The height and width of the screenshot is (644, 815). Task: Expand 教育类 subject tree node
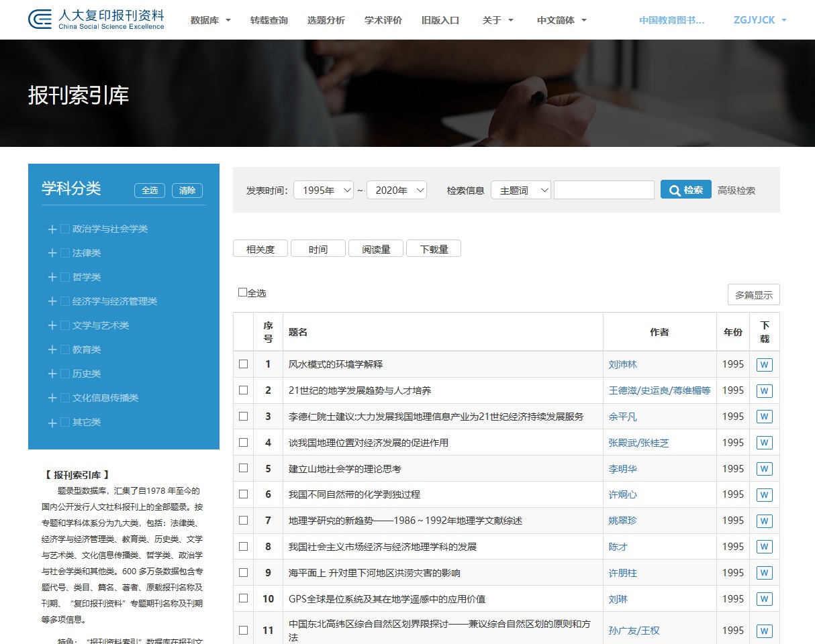click(x=52, y=350)
